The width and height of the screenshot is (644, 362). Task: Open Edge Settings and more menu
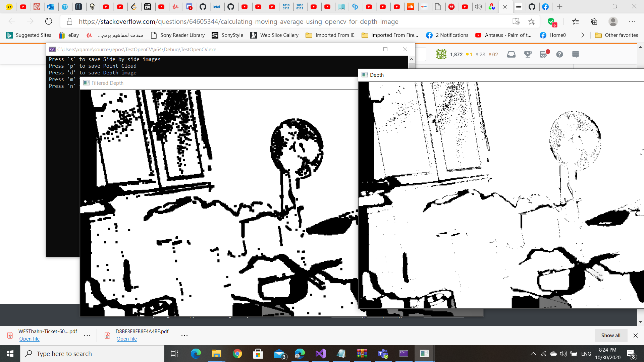click(632, 21)
